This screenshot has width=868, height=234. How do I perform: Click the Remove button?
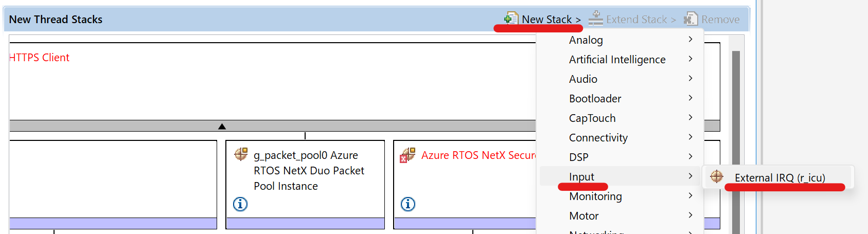711,20
